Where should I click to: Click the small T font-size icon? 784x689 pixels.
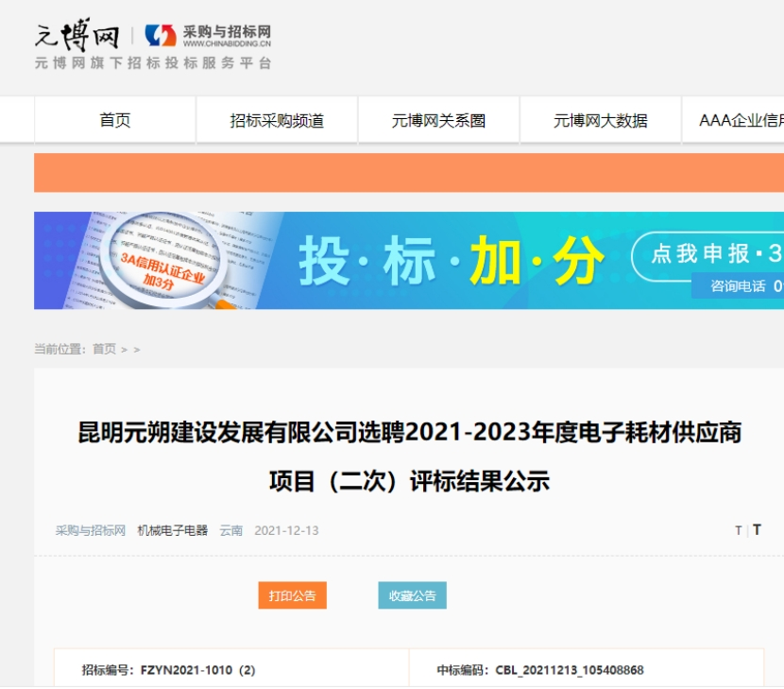click(x=739, y=531)
